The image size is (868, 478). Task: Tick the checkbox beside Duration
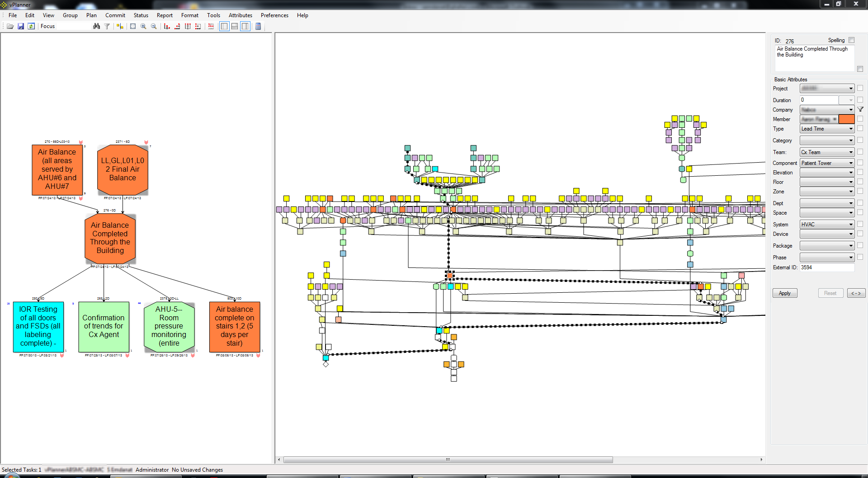[860, 100]
